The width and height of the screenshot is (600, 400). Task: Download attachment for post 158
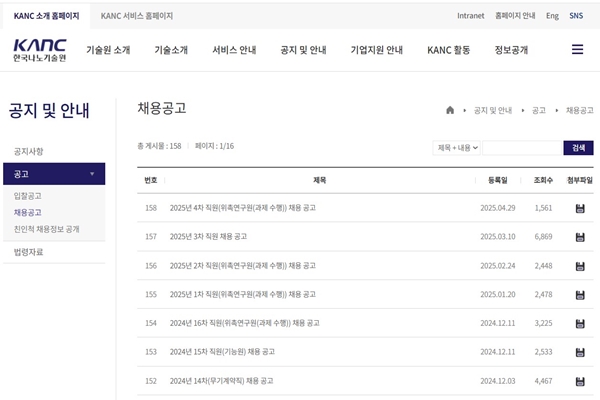point(580,208)
